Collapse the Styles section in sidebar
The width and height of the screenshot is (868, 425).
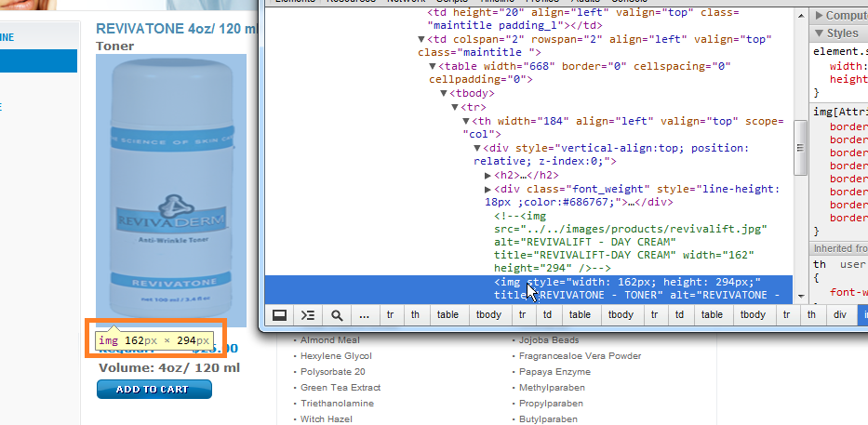(x=820, y=33)
